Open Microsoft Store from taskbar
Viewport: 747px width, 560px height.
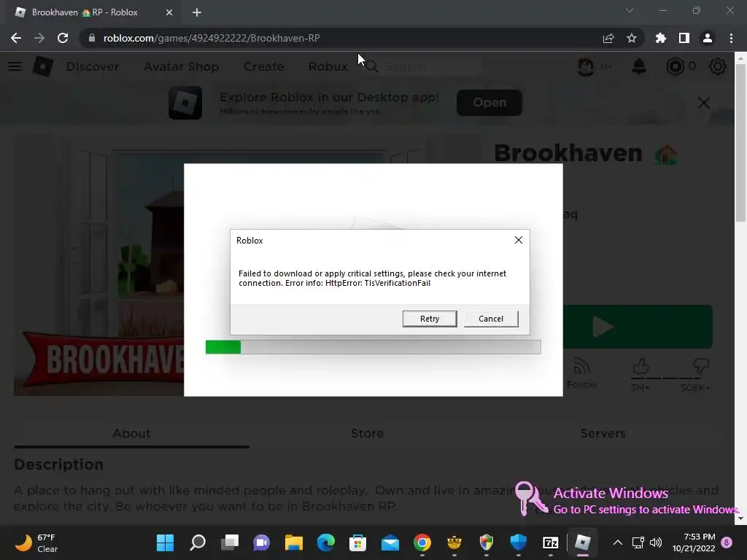[x=357, y=542]
